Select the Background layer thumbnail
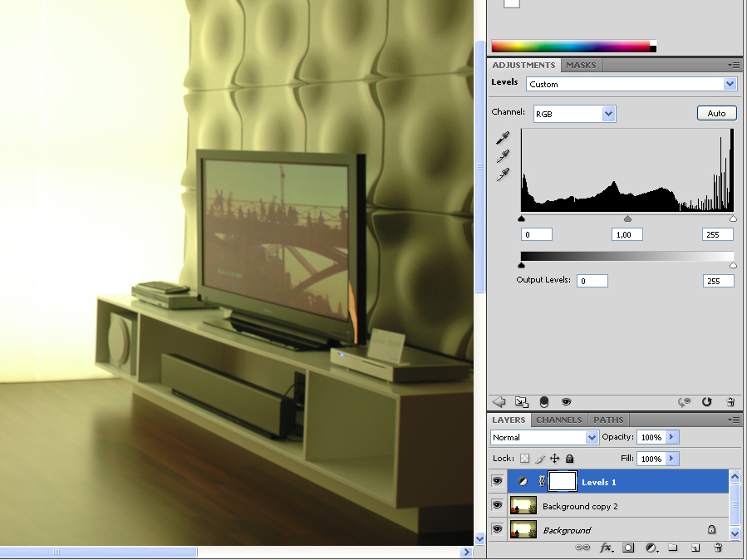The image size is (747, 560). point(523,529)
